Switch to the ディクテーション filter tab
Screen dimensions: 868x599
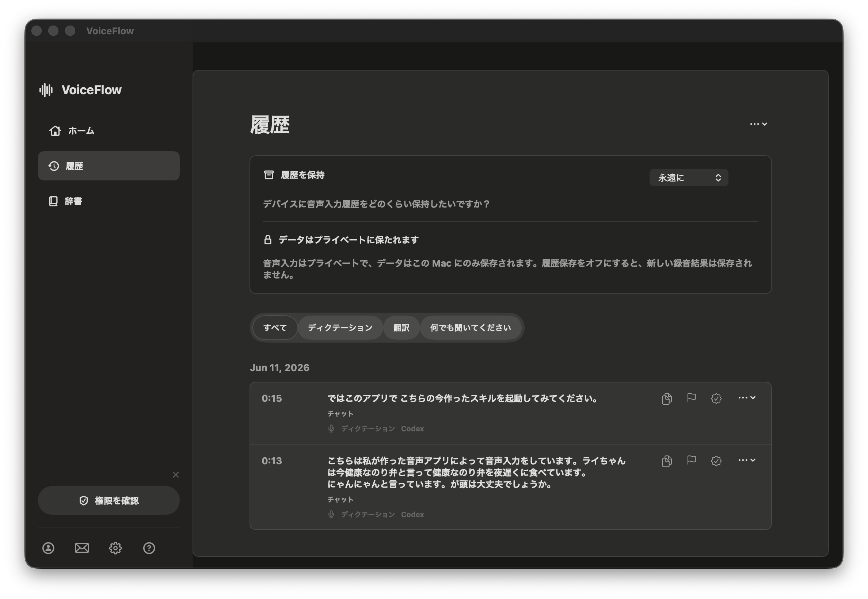(x=340, y=328)
